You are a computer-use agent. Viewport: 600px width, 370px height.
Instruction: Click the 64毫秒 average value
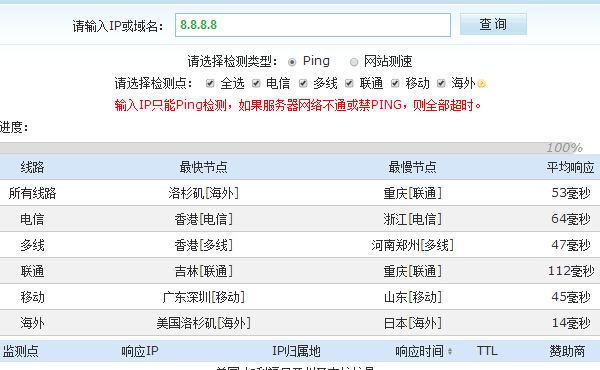tap(571, 219)
